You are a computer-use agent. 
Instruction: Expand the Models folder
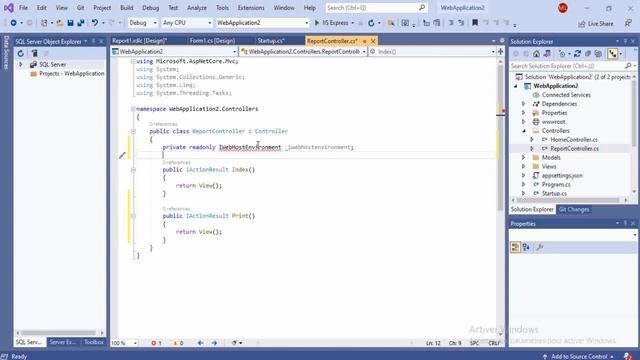[x=524, y=158]
